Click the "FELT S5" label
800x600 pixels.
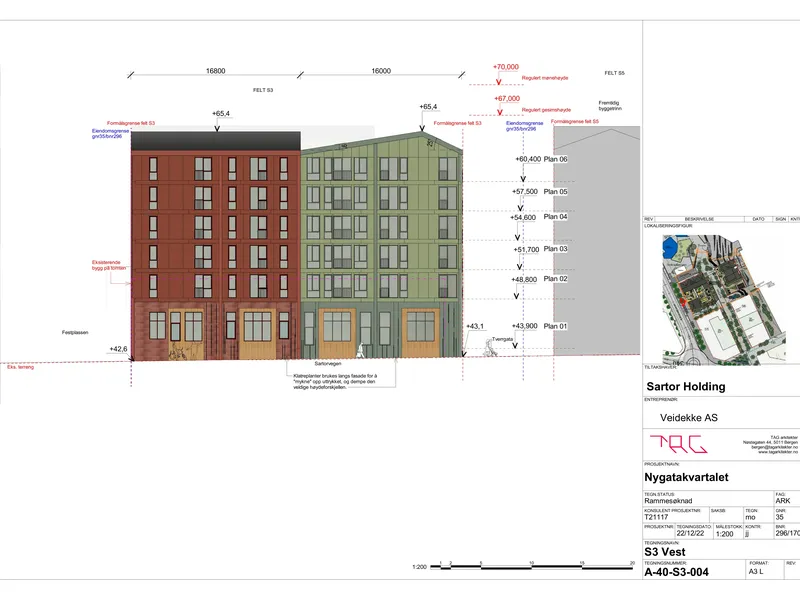(614, 73)
